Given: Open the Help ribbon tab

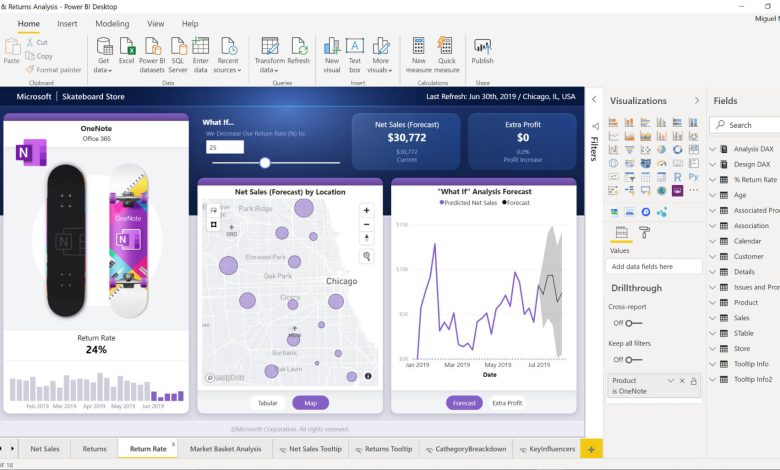Looking at the screenshot, I should (190, 23).
